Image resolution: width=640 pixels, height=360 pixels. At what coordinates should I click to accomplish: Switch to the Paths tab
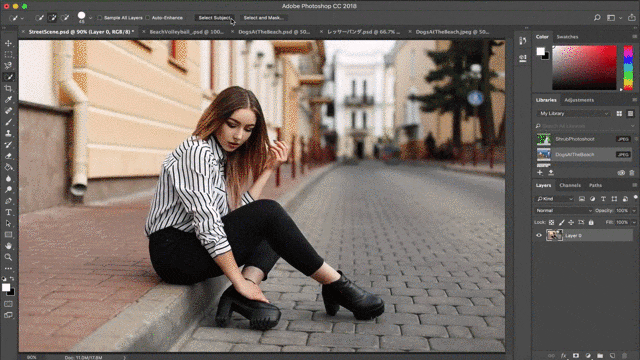[596, 185]
